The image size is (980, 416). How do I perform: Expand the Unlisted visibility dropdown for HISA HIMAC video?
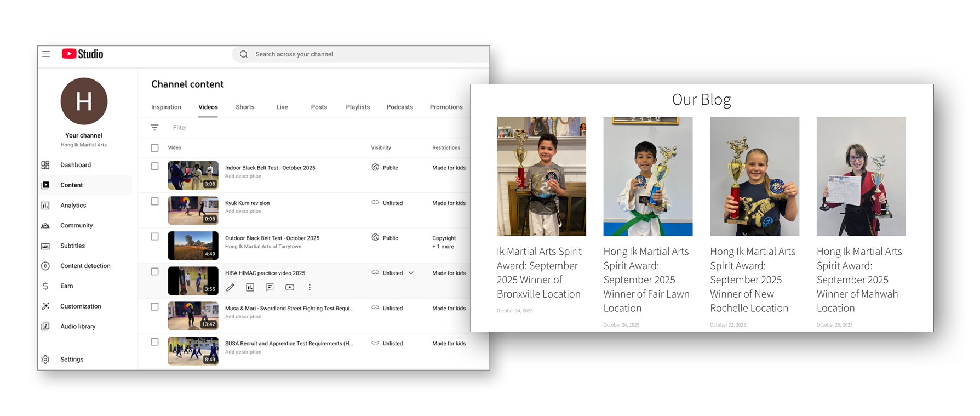click(x=411, y=273)
